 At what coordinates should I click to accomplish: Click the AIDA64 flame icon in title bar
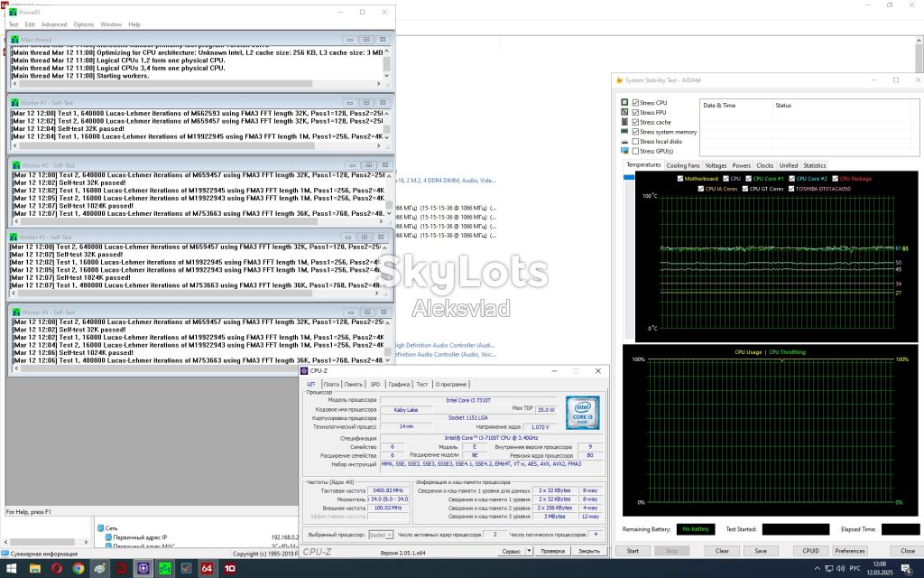[619, 80]
